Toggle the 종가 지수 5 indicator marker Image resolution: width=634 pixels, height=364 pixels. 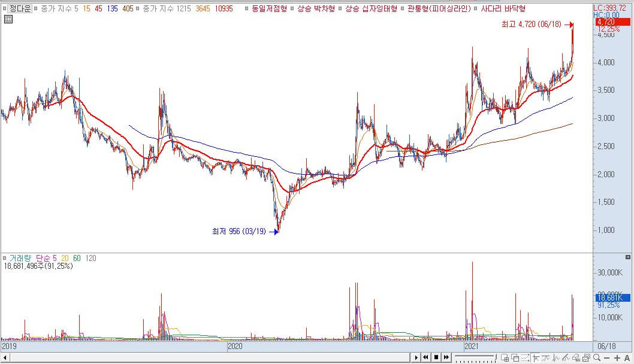tap(36, 8)
